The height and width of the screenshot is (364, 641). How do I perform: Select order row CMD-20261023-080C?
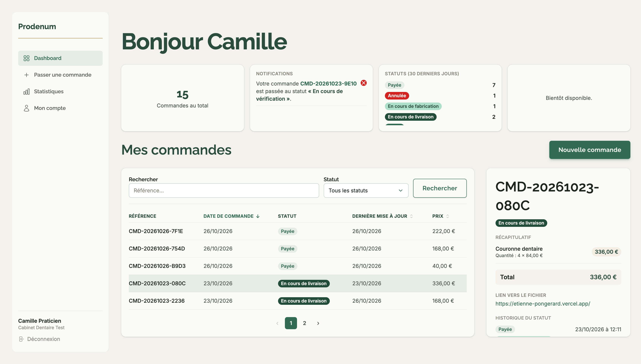point(298,283)
